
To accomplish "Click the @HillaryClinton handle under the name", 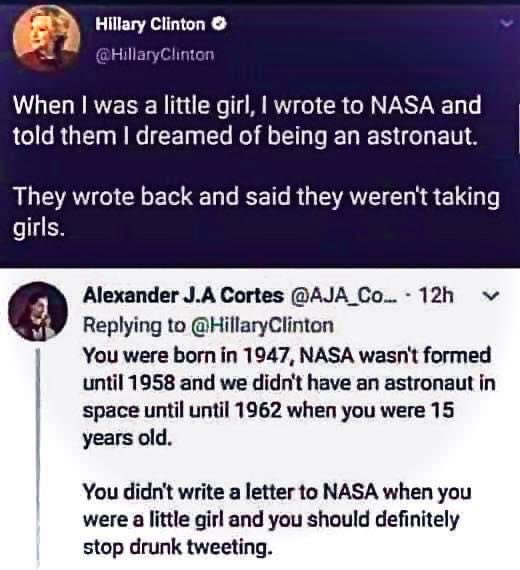I will [155, 55].
